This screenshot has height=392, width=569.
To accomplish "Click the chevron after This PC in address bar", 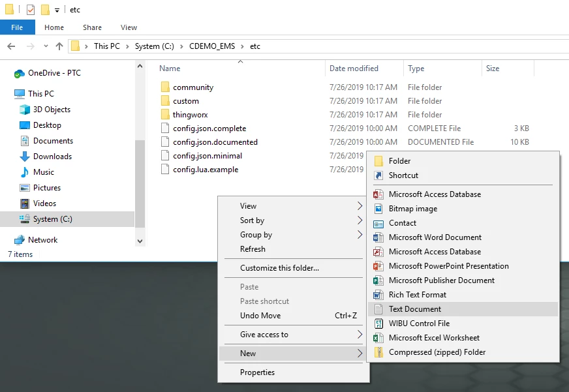I will click(x=127, y=46).
